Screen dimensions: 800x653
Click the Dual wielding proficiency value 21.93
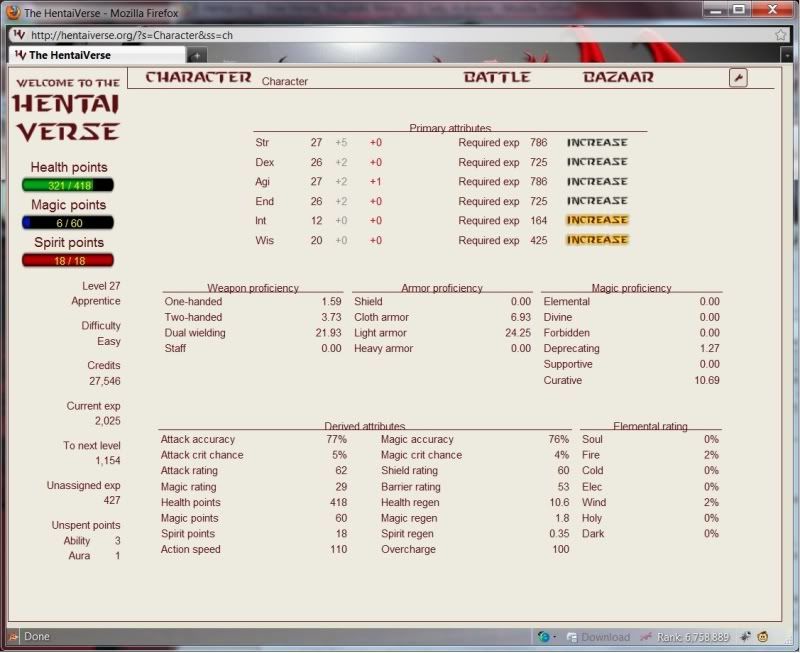[328, 333]
